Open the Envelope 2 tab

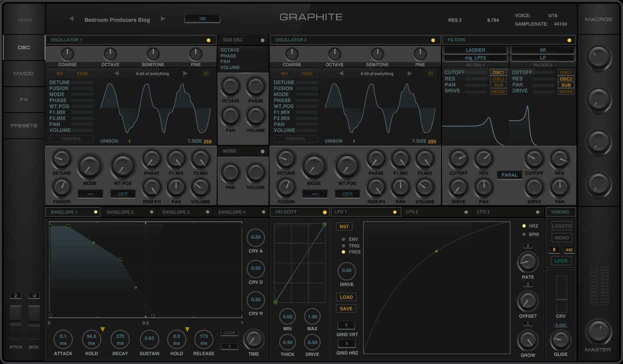click(x=120, y=212)
